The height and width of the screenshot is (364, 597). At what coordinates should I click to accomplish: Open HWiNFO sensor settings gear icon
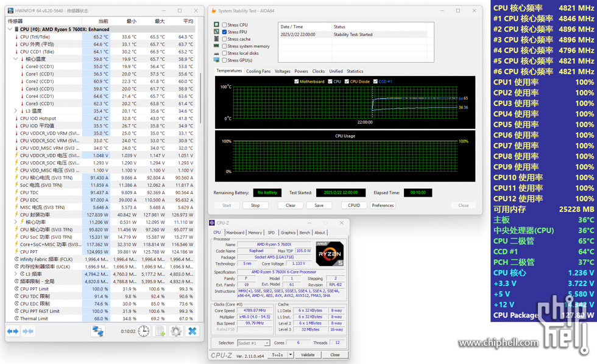click(176, 331)
